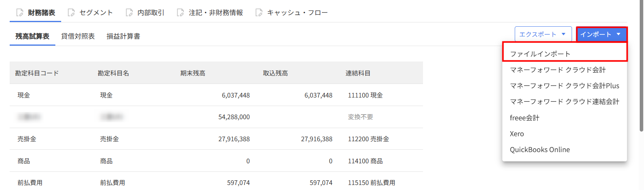Click the 変換不要 cell in the table
Image resolution: width=644 pixels, height=190 pixels.
point(360,117)
